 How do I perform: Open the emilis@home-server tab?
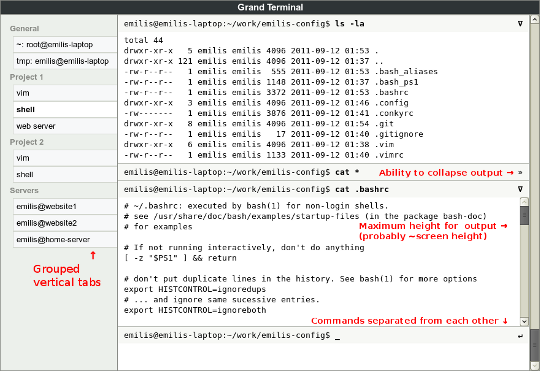[x=65, y=239]
